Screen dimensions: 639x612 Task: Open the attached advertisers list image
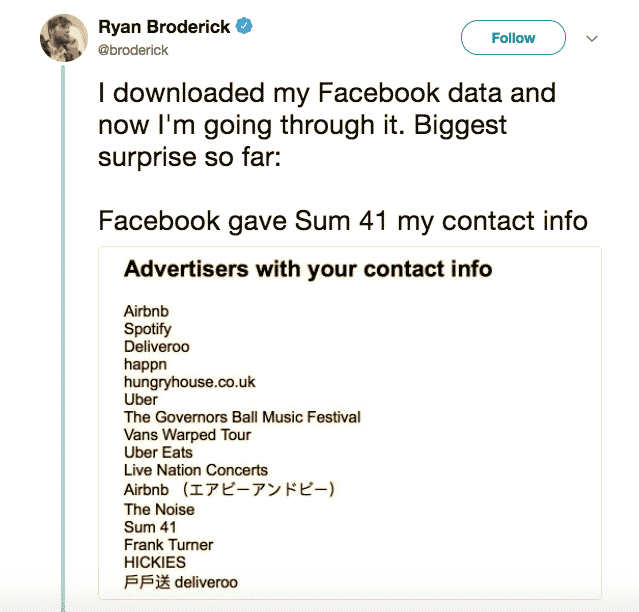tap(349, 422)
